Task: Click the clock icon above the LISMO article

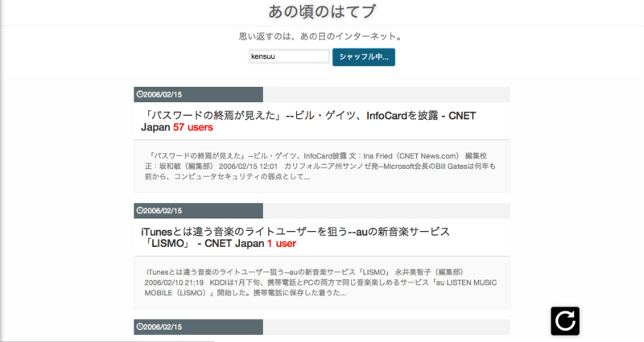Action: point(139,211)
